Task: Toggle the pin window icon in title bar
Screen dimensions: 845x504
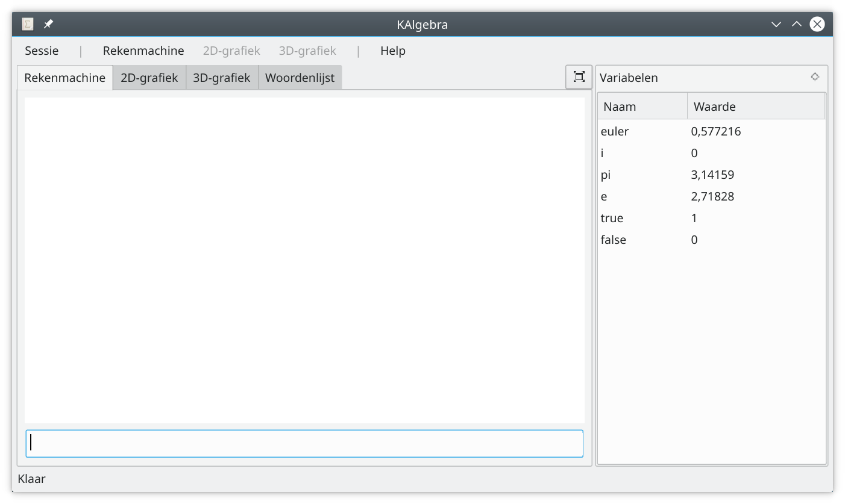Action: (48, 24)
